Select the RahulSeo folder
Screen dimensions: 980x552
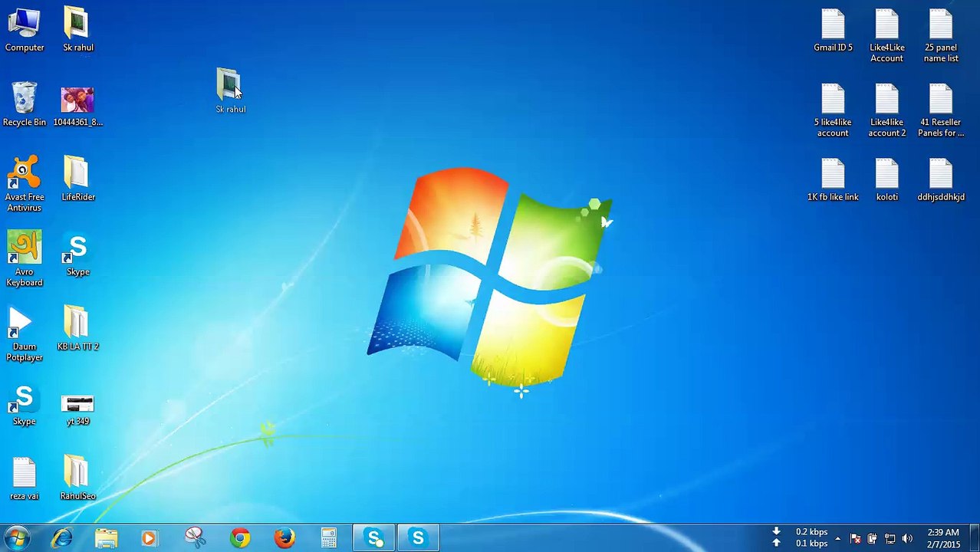tap(78, 478)
